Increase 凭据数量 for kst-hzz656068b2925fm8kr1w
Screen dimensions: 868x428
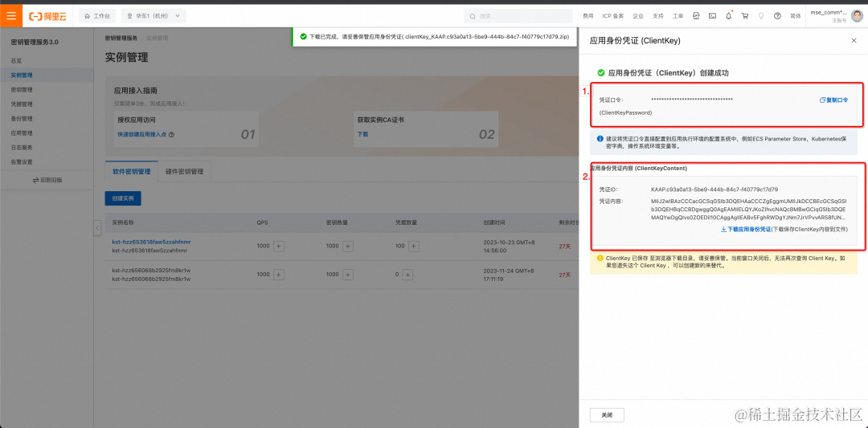tap(407, 275)
